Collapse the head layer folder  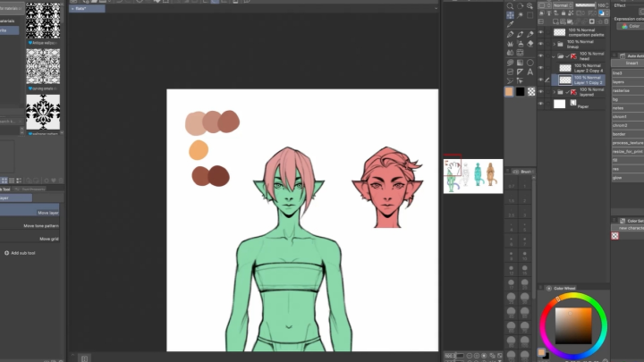click(554, 55)
